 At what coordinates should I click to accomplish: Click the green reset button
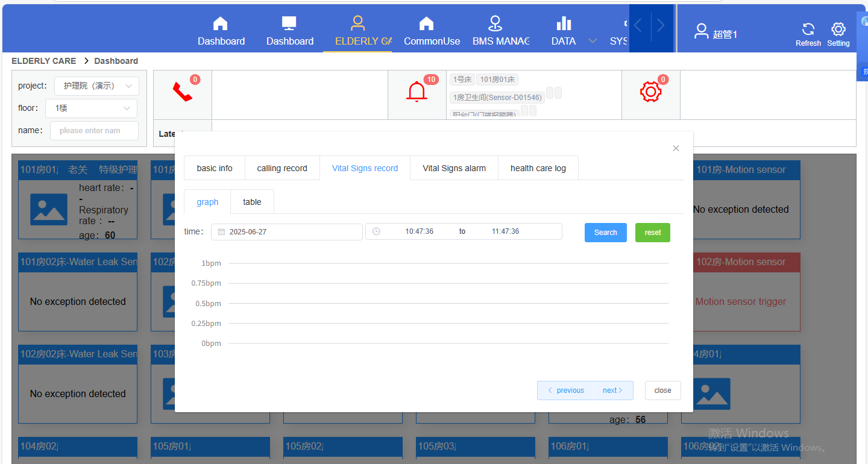pyautogui.click(x=653, y=233)
